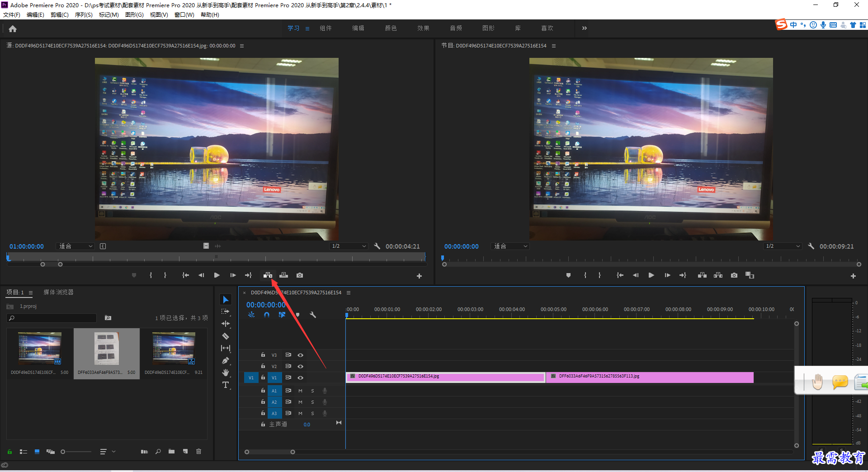
Task: Export frame from Source monitor camera icon
Action: pyautogui.click(x=299, y=275)
